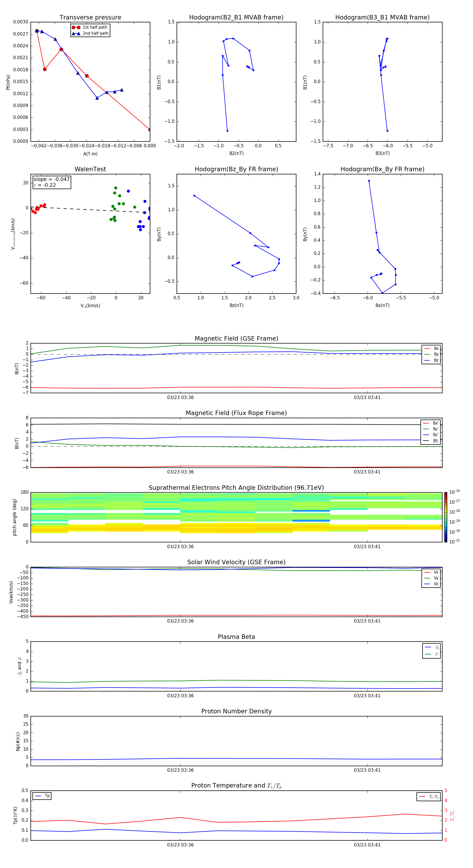Click the "Hodogram(B2_B1 MVAB frame)" title
This screenshot has height=868, width=473.
click(236, 18)
